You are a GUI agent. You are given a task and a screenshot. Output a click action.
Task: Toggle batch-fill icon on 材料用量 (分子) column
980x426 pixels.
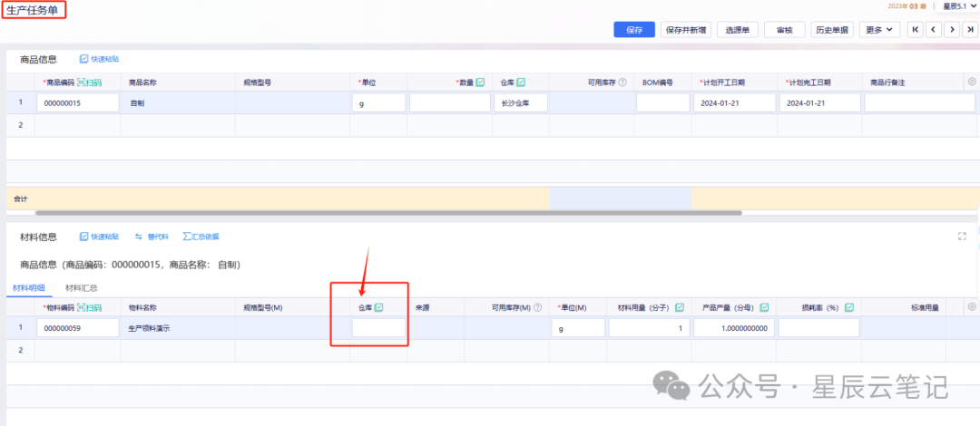tap(680, 308)
